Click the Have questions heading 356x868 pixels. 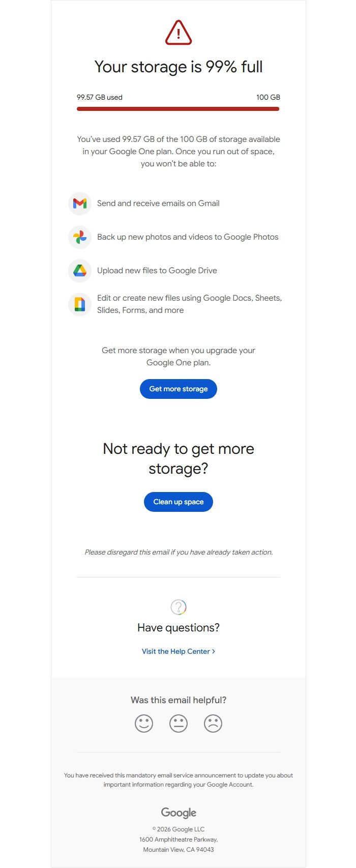point(178,627)
